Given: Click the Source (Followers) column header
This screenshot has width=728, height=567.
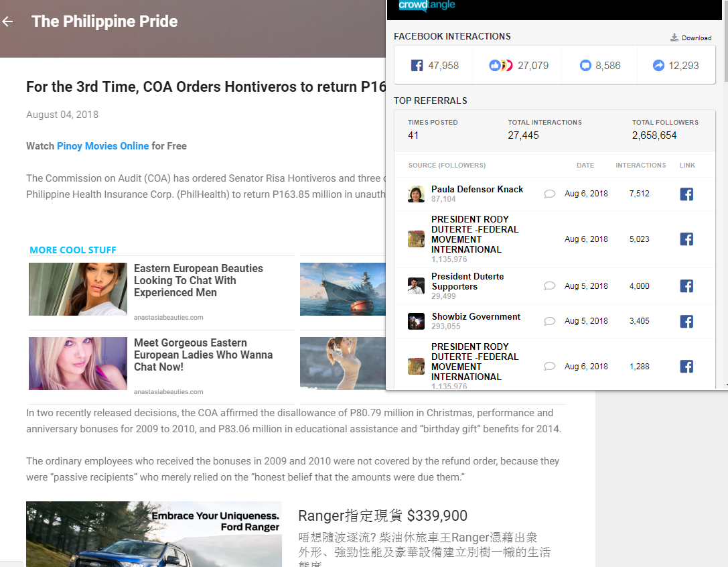Looking at the screenshot, I should point(447,166).
